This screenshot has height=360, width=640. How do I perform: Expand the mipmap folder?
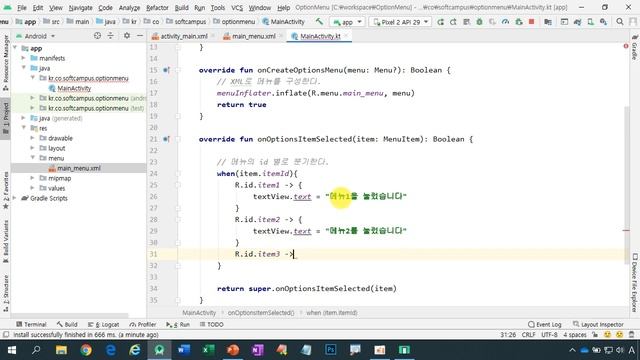pos(33,178)
